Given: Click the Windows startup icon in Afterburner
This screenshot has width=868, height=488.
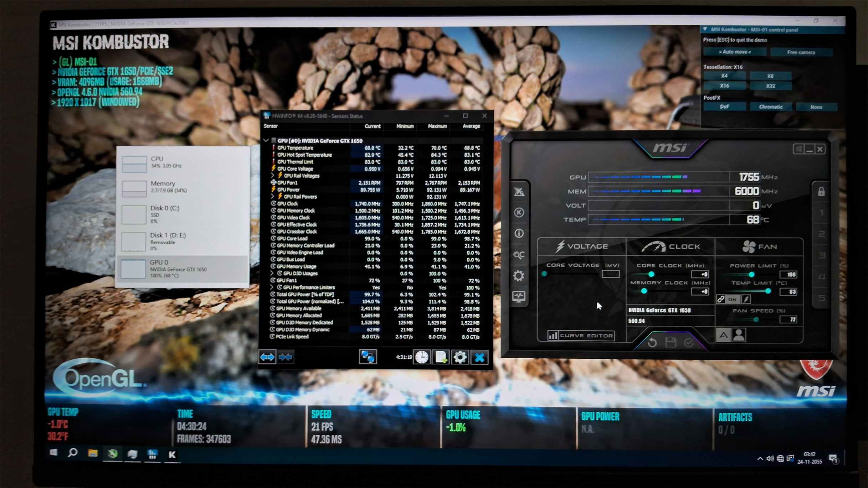Looking at the screenshot, I should 798,149.
